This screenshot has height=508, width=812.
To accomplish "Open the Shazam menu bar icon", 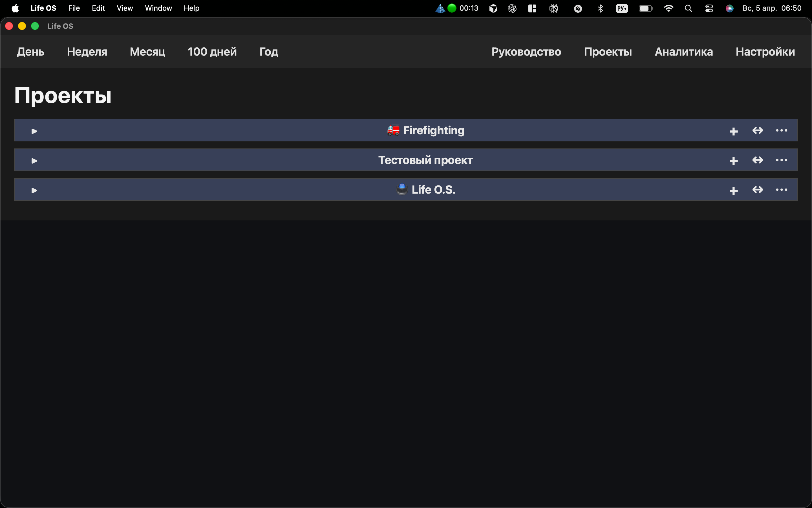I will coord(578,9).
